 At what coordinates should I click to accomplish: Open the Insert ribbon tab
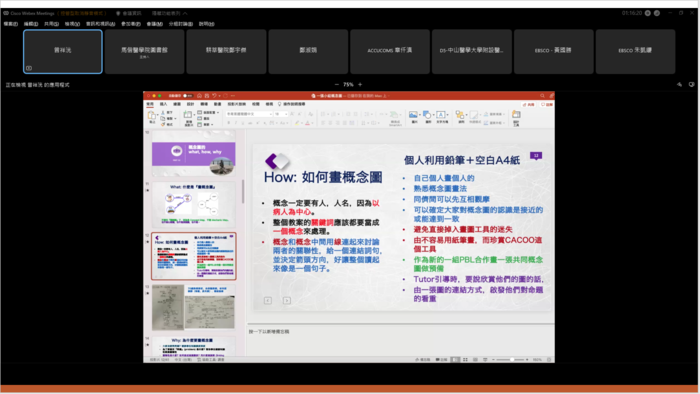click(x=163, y=104)
